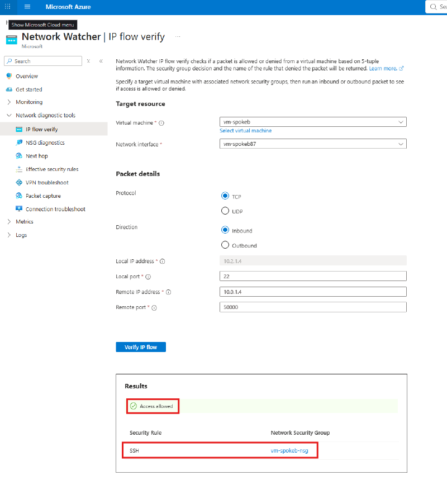This screenshot has width=447, height=504.
Task: Select the UDP protocol radio button
Action: tap(225, 211)
